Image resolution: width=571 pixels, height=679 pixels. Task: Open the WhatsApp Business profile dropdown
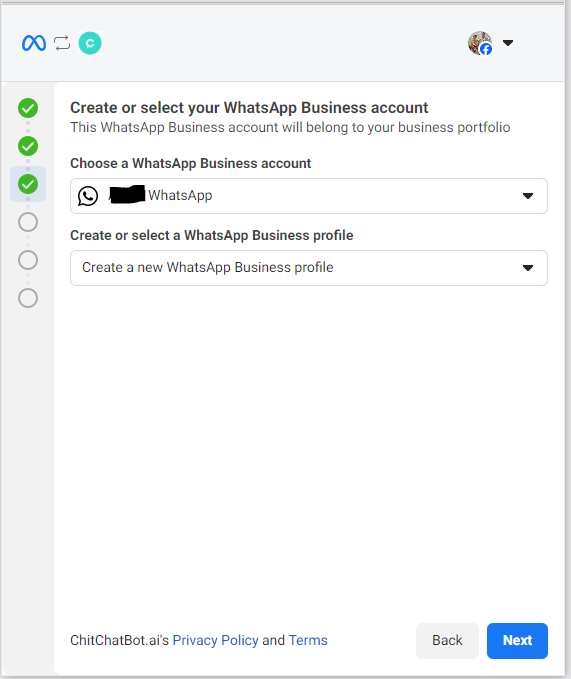309,268
